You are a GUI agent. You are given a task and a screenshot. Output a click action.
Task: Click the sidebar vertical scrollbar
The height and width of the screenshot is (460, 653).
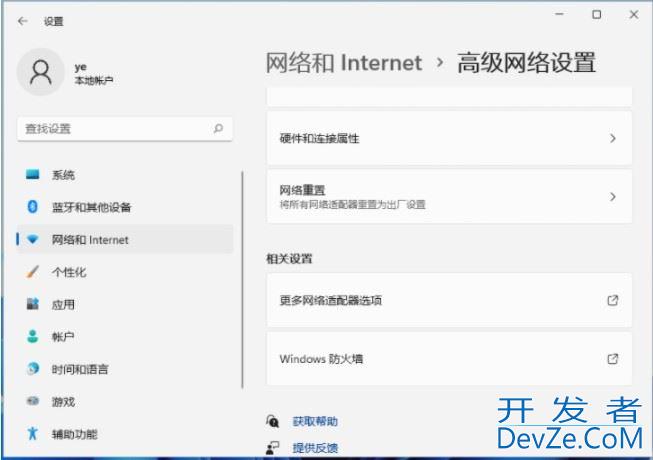click(242, 280)
